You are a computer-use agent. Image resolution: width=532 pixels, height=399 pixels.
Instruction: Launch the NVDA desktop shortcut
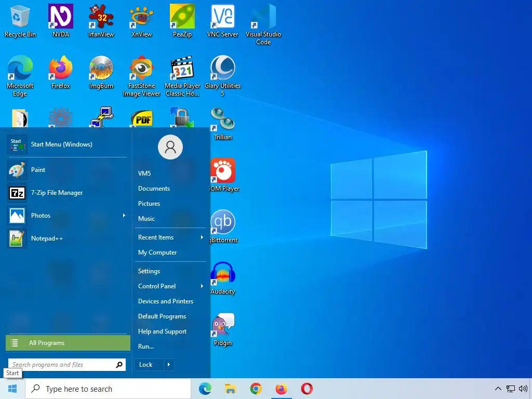[x=60, y=20]
